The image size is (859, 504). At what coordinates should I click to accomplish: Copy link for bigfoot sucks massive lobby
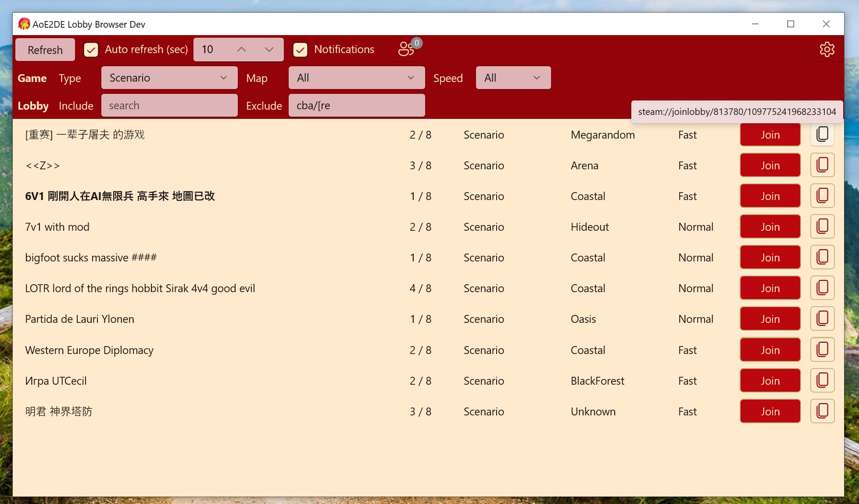point(822,257)
